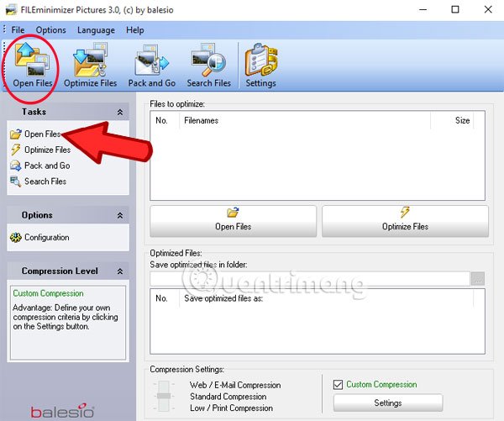Click the balesio logo
504x421 pixels.
[62, 411]
